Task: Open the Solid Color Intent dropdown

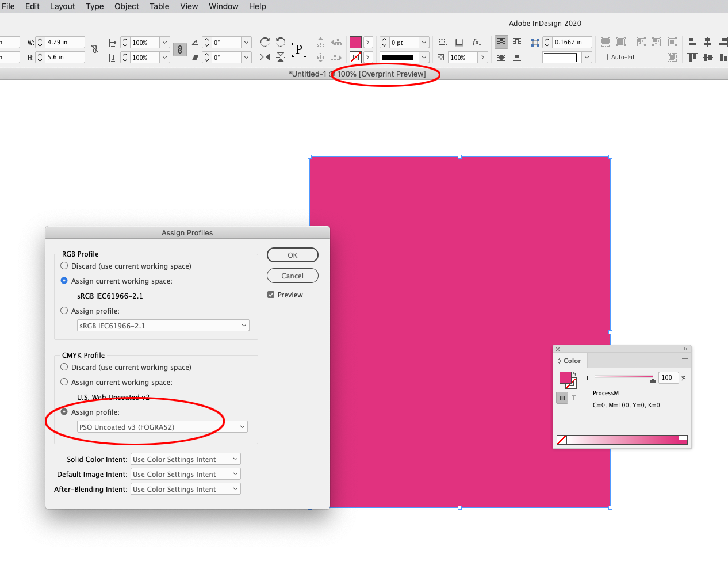Action: (x=185, y=459)
